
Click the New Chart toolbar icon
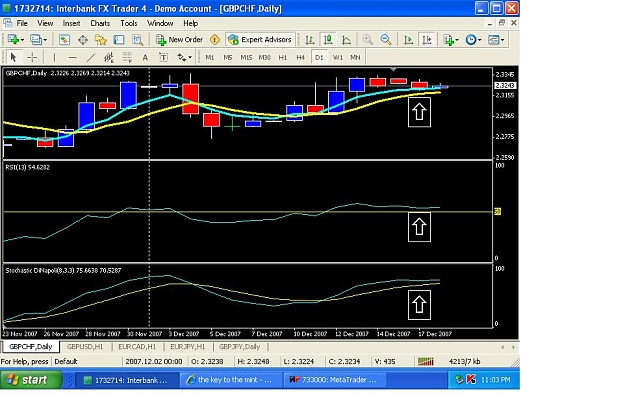(13, 39)
